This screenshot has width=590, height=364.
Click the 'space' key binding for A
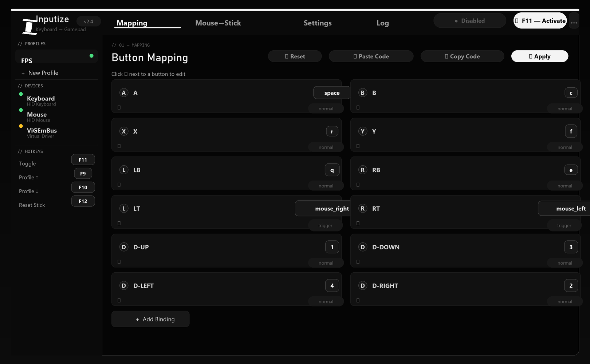tap(332, 93)
